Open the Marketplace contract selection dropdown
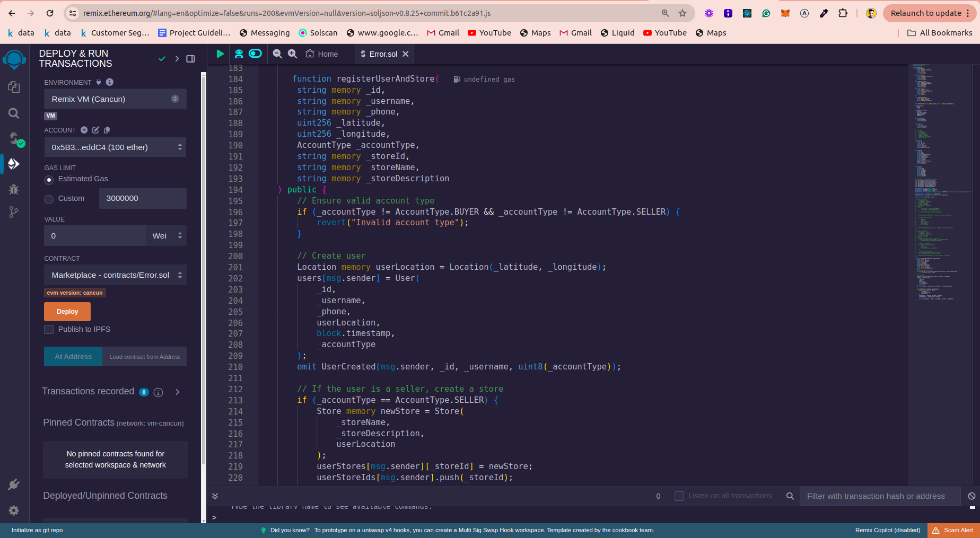This screenshot has width=980, height=538. [x=115, y=275]
